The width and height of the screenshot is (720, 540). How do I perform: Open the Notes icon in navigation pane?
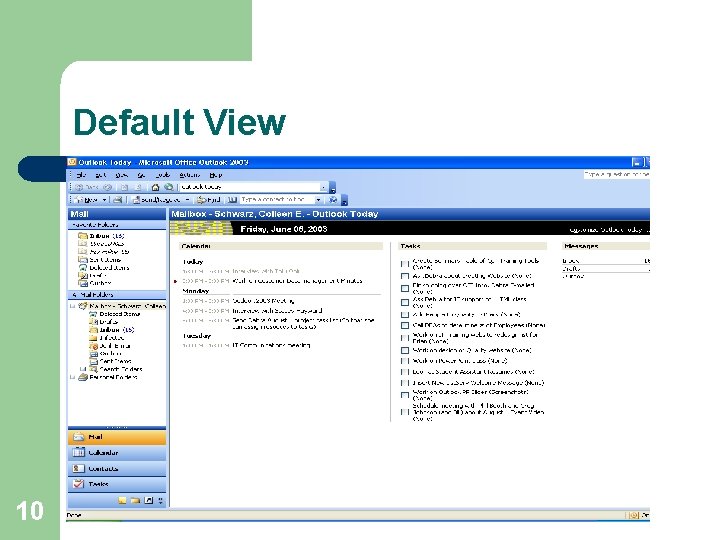tap(122, 501)
